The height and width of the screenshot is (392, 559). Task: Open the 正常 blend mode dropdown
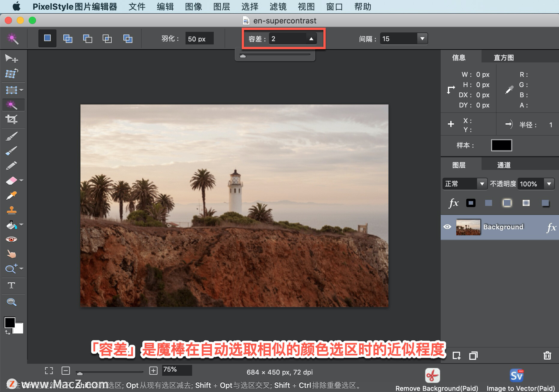tap(482, 184)
